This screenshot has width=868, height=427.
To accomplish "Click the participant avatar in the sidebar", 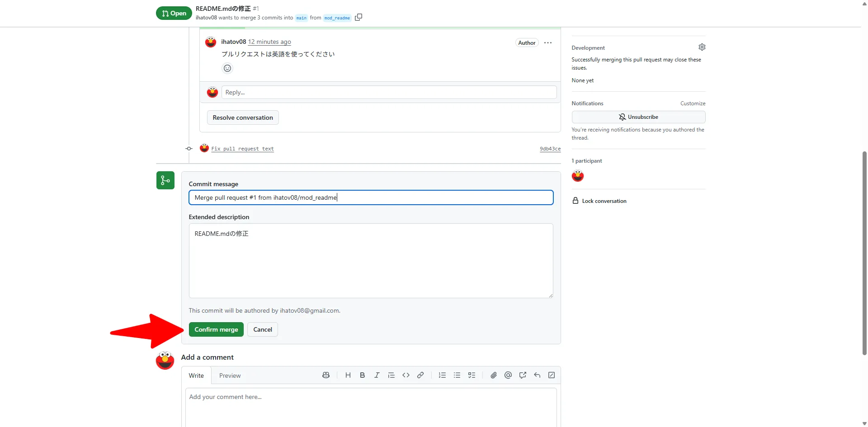I will point(578,176).
